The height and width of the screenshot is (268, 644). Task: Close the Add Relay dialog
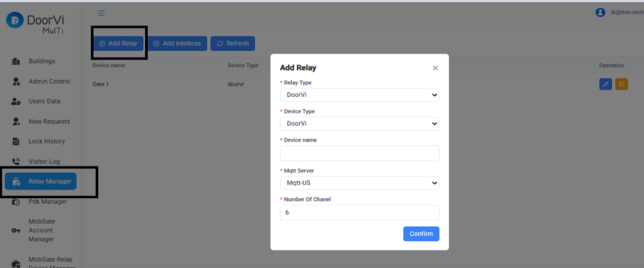tap(435, 68)
